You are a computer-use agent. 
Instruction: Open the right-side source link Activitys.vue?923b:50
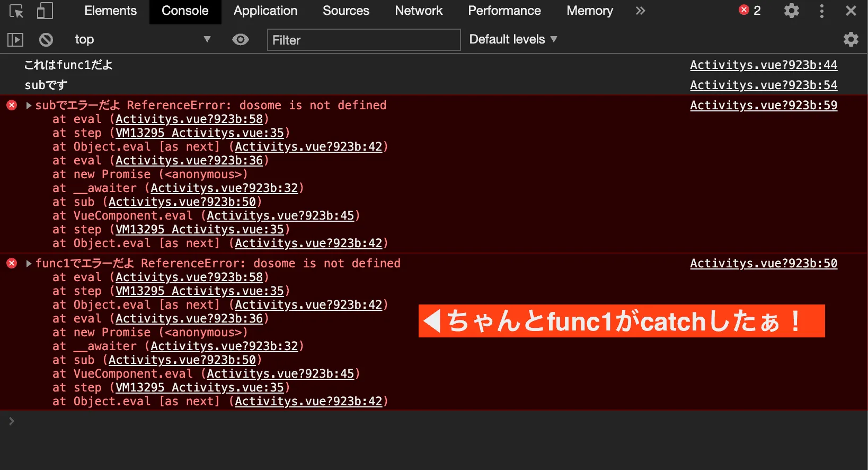[x=764, y=264]
